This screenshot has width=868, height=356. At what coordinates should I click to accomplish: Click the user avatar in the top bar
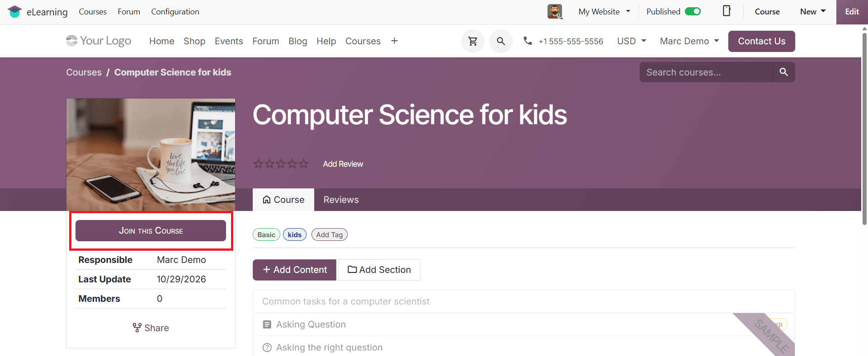pyautogui.click(x=555, y=12)
